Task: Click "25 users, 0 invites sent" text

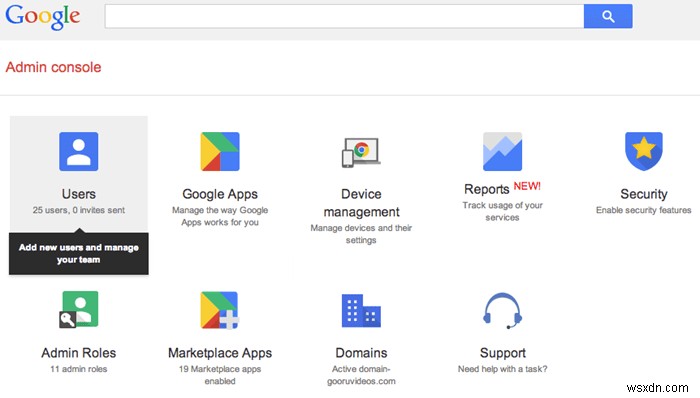Action: (x=79, y=210)
